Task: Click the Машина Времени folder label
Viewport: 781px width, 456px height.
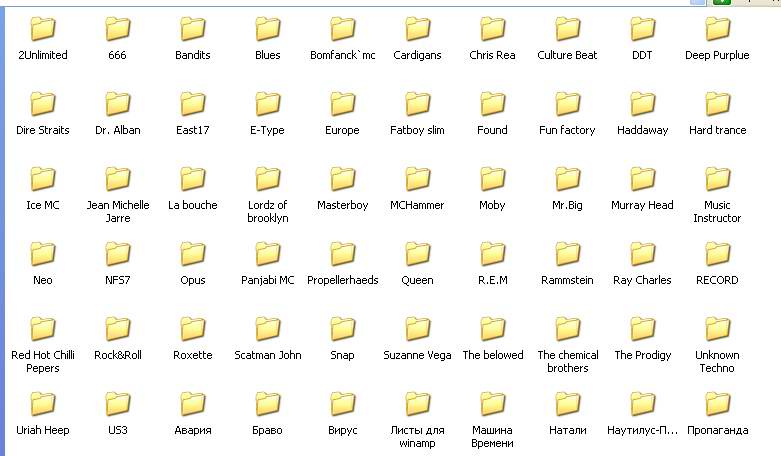Action: 493,437
